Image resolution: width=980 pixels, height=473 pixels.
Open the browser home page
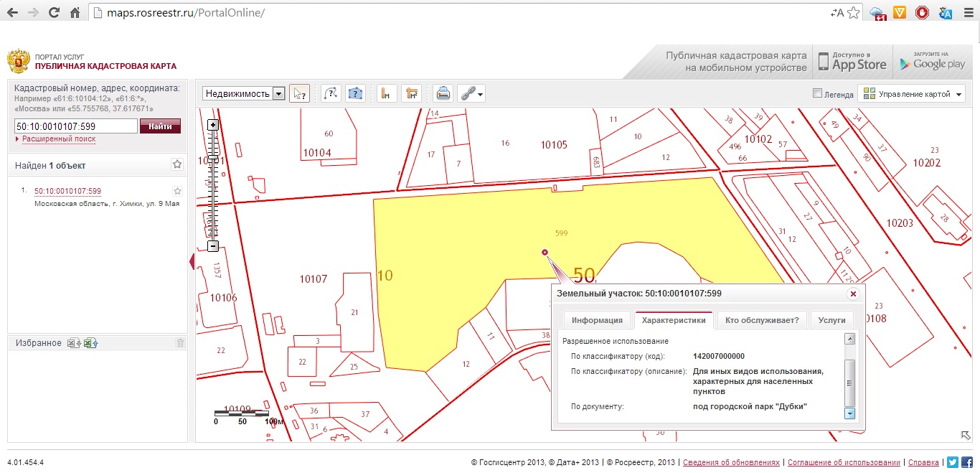click(x=75, y=13)
